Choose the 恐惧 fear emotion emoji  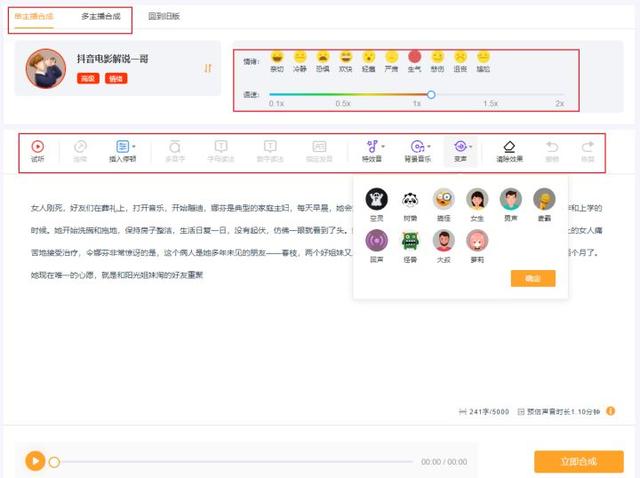pos(323,57)
